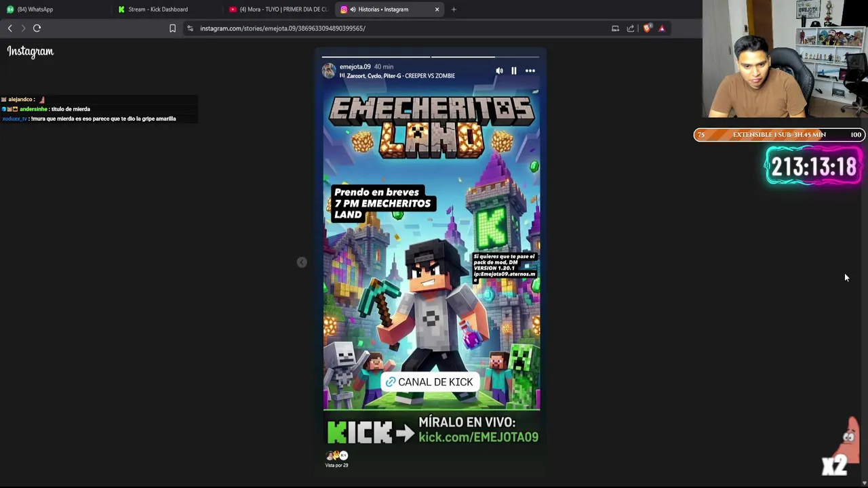Viewport: 868px width, 488px height.
Task: Open the emejota.09 username link
Action: pyautogui.click(x=355, y=66)
